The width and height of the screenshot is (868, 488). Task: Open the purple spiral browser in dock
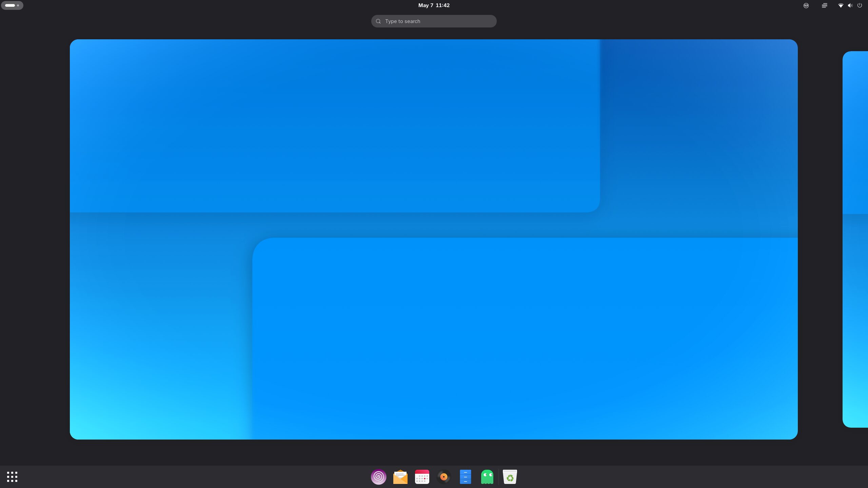pyautogui.click(x=378, y=477)
